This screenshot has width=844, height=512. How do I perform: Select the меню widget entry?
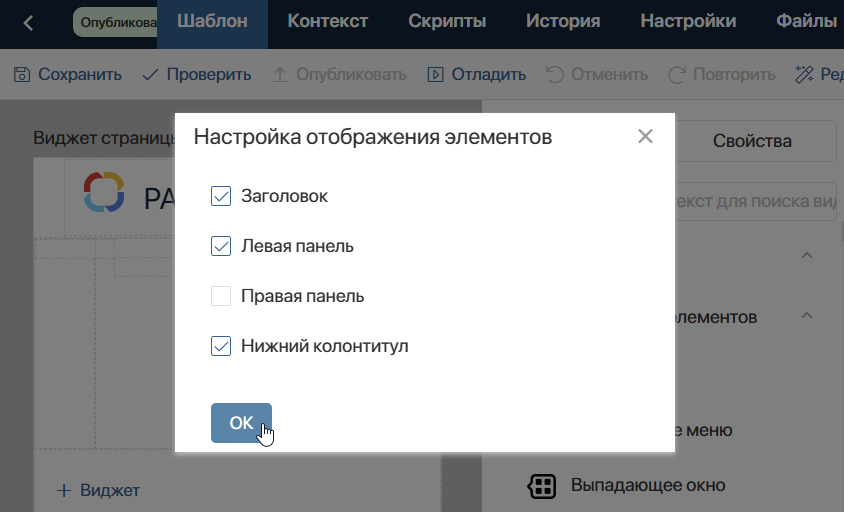tap(702, 430)
